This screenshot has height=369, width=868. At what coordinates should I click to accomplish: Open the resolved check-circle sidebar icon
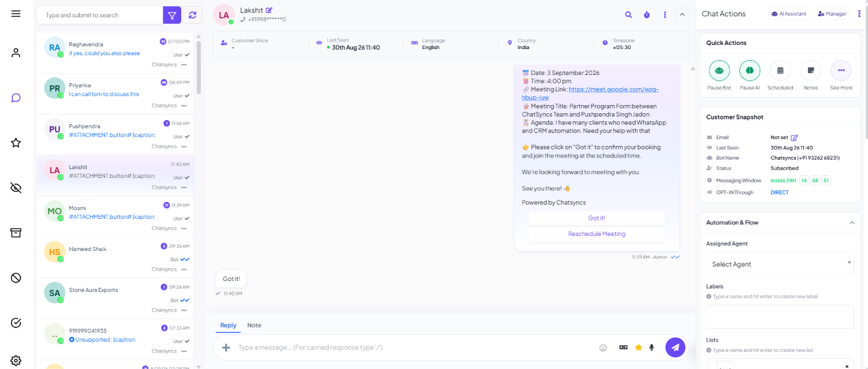point(16,323)
